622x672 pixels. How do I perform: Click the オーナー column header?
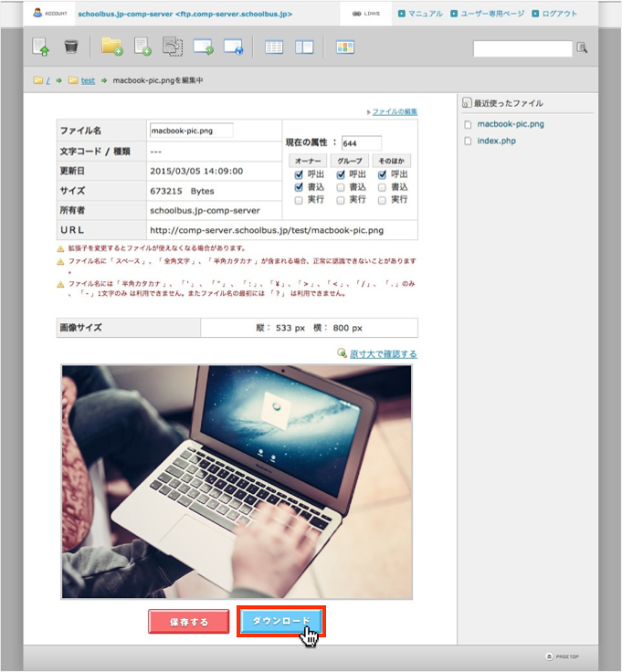(308, 161)
